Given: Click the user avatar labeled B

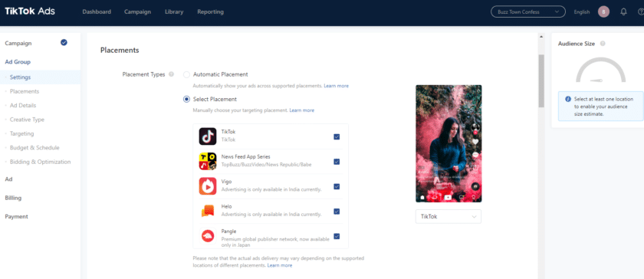Looking at the screenshot, I should tap(604, 12).
